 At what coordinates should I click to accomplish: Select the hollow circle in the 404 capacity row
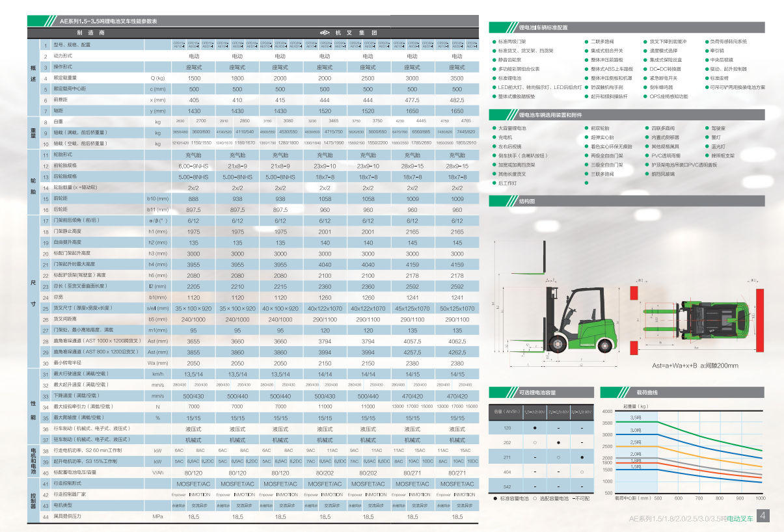[582, 472]
